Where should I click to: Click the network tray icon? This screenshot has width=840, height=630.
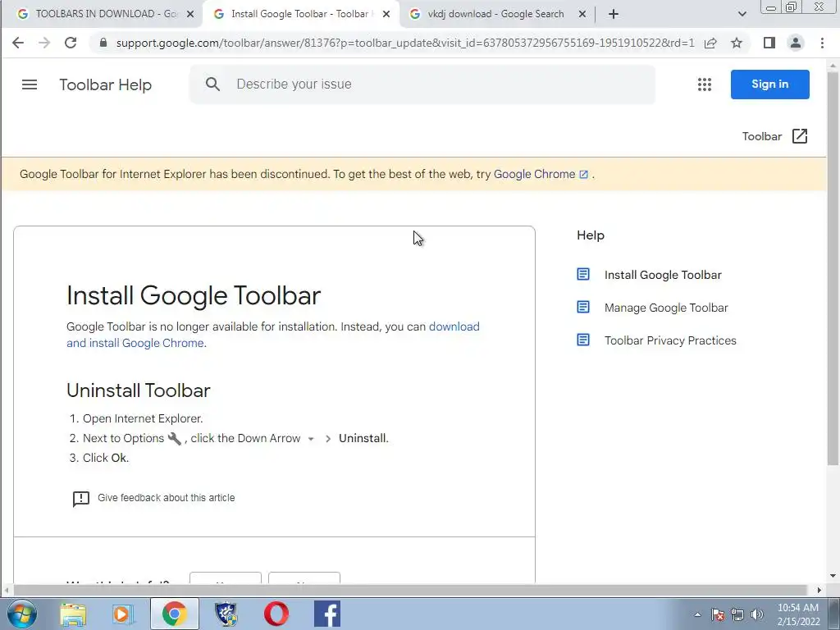pos(737,614)
